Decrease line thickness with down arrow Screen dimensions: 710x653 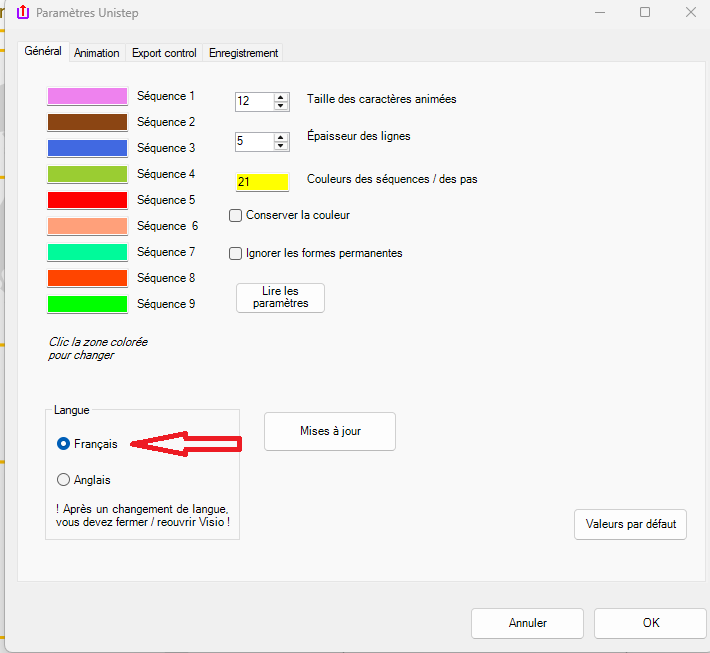[281, 145]
